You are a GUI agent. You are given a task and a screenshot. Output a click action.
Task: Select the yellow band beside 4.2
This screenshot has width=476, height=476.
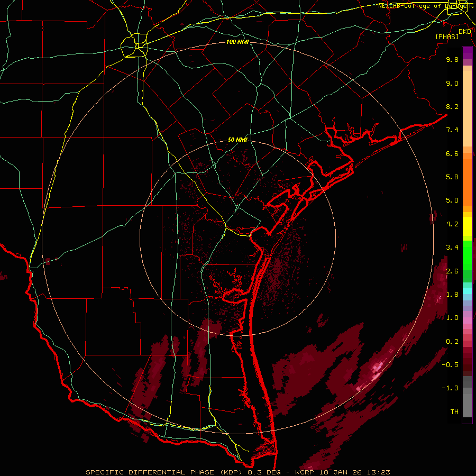point(467,226)
